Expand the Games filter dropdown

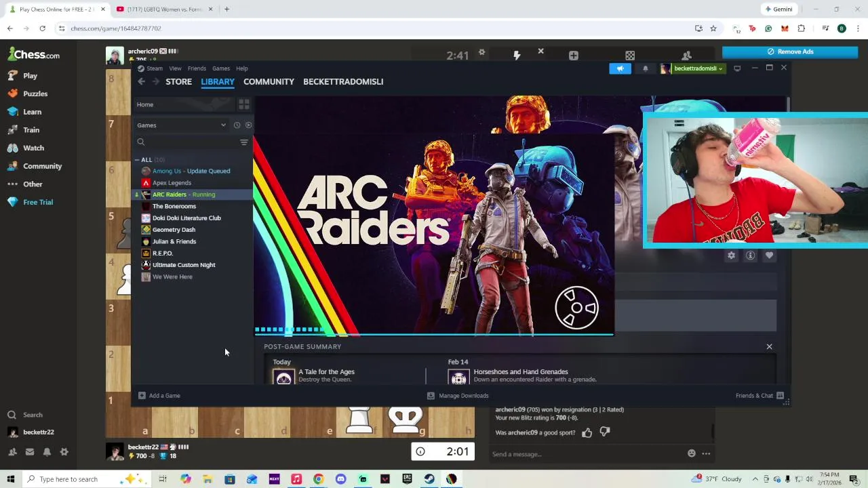pos(181,125)
